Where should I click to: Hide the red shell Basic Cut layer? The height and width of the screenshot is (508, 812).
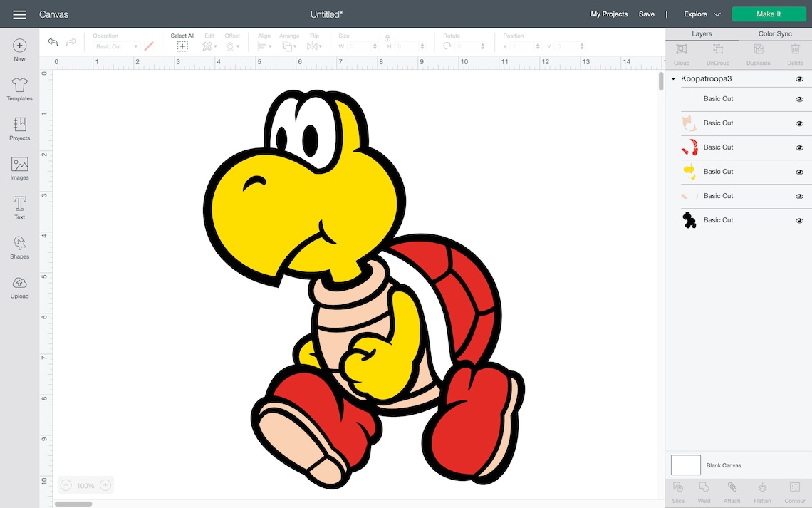799,147
